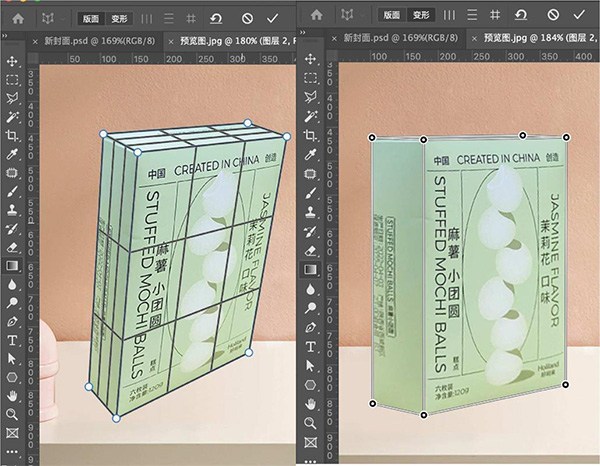This screenshot has height=466, width=600.
Task: Click top-right pin of right window box
Action: 566,137
